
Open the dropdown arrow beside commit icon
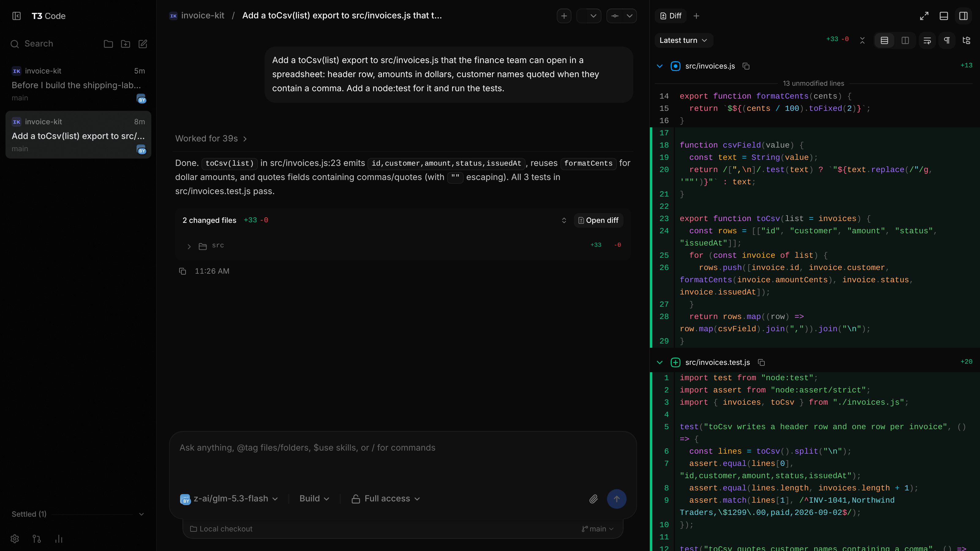pyautogui.click(x=630, y=16)
